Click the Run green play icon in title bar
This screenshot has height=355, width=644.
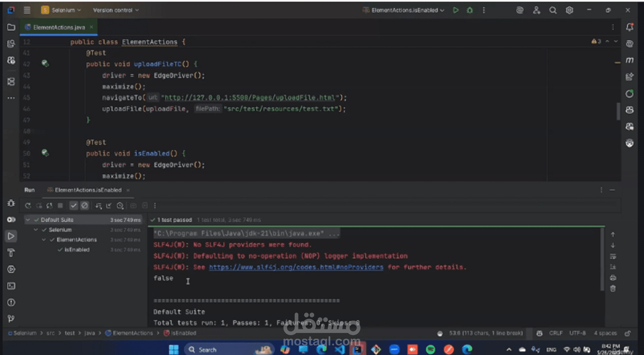click(456, 10)
